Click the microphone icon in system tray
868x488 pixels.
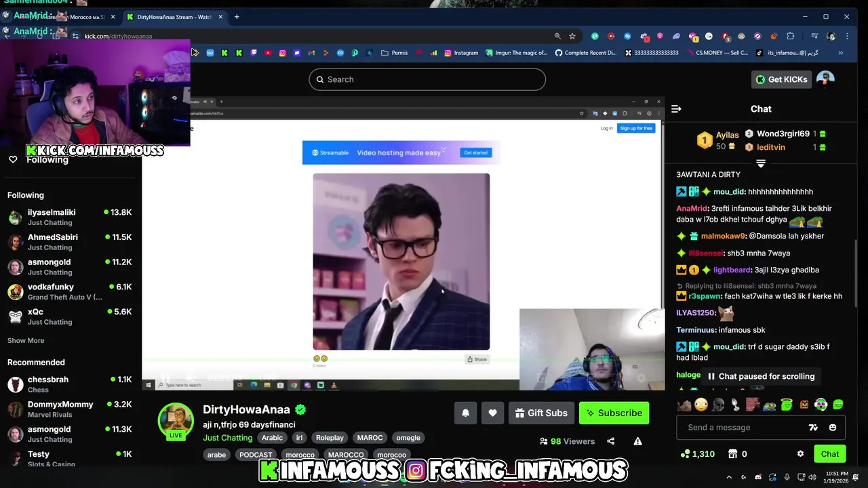pos(787,477)
